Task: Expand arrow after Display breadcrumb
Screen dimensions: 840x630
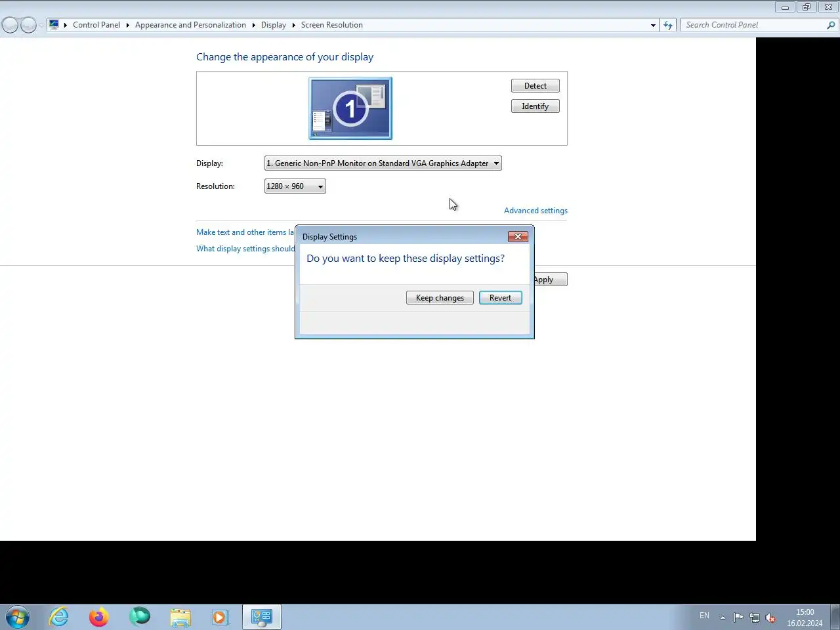Action: click(x=293, y=25)
